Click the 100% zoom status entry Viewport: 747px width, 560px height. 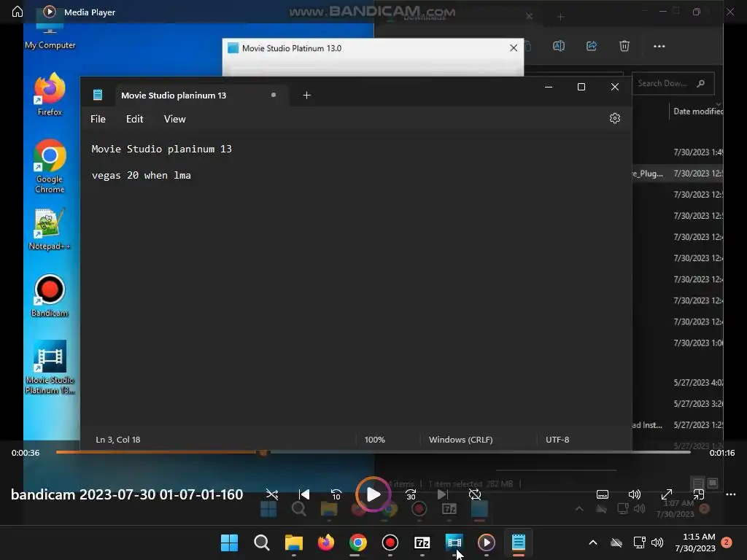pos(374,440)
